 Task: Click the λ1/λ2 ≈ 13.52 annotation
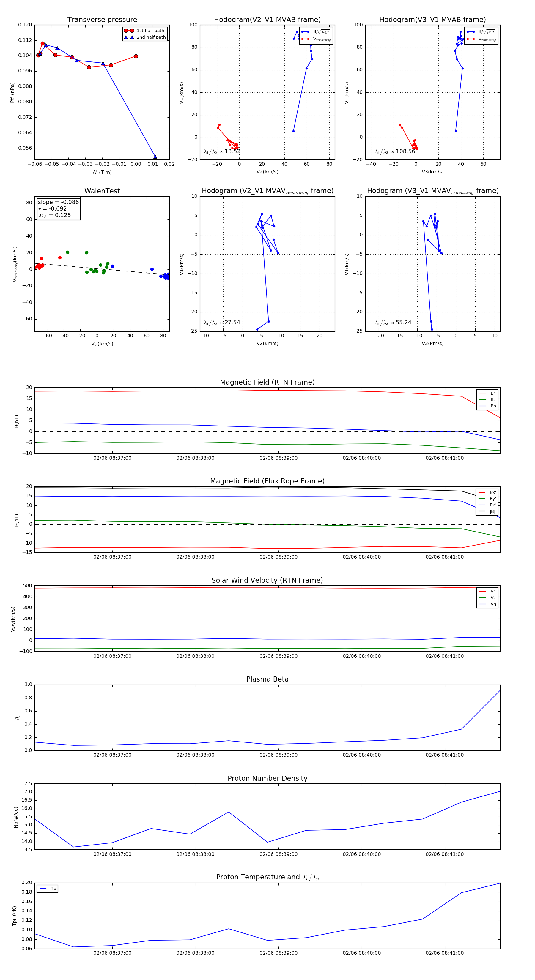222,151
